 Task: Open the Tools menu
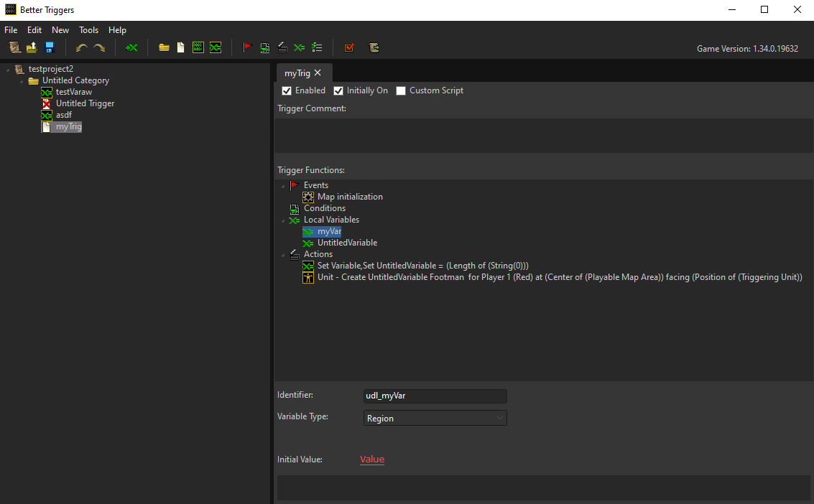click(x=89, y=30)
